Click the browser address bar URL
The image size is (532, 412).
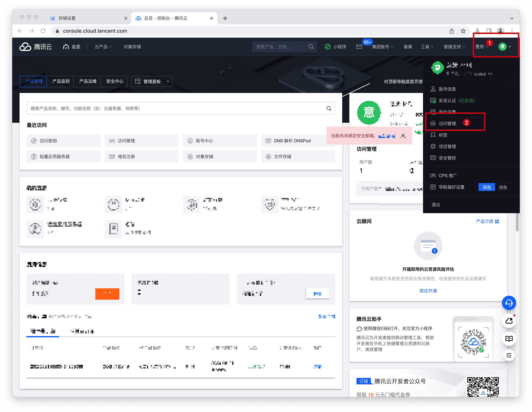pos(95,31)
